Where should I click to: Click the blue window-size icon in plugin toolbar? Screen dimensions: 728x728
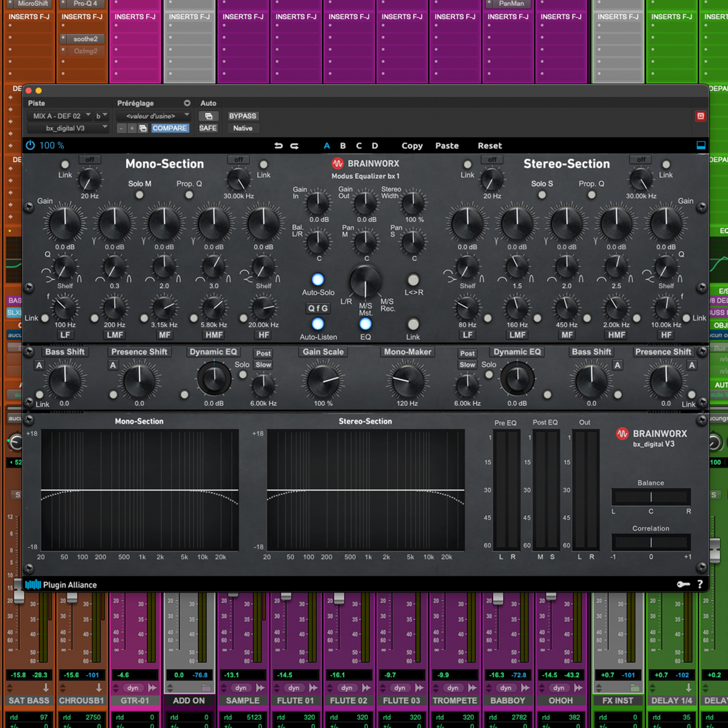click(x=701, y=146)
